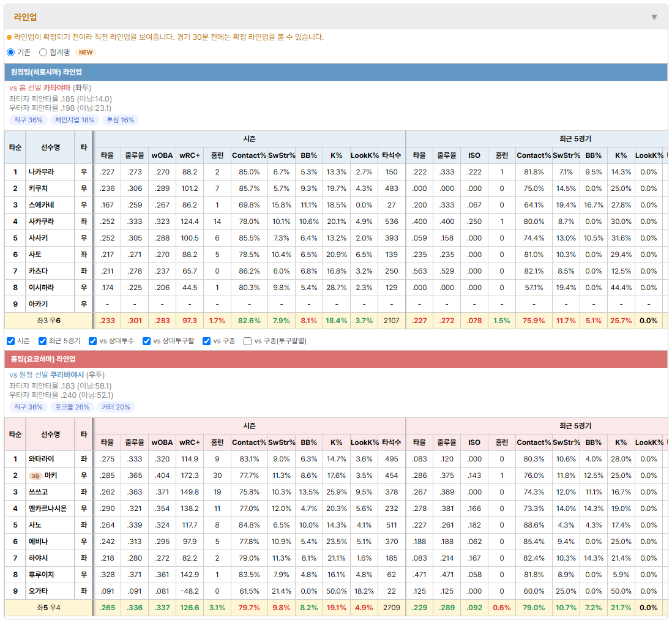Click the 좌5 우4 team total cell
Viewport: 672px width, 623px height.
tap(48, 608)
